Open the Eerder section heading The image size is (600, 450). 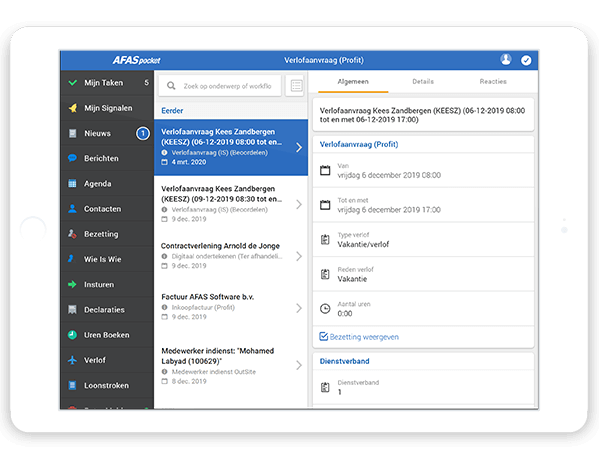[172, 111]
